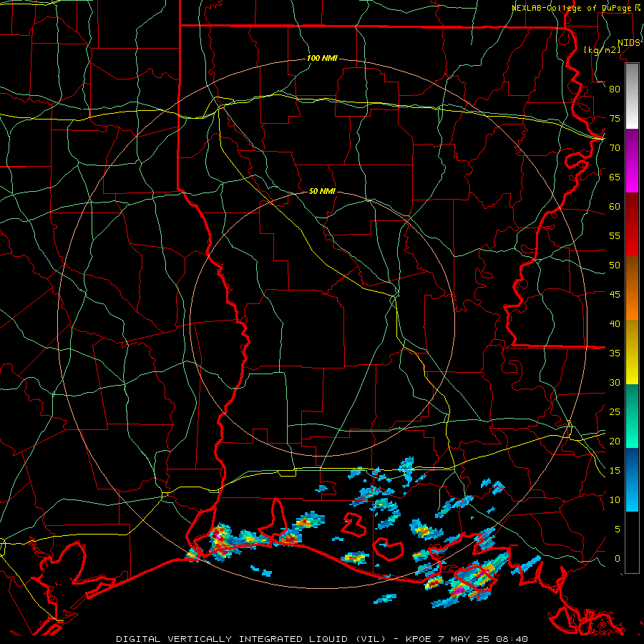Click the "(VIL)" abbreviation in the caption
This screenshot has height=644, width=644.
371,639
